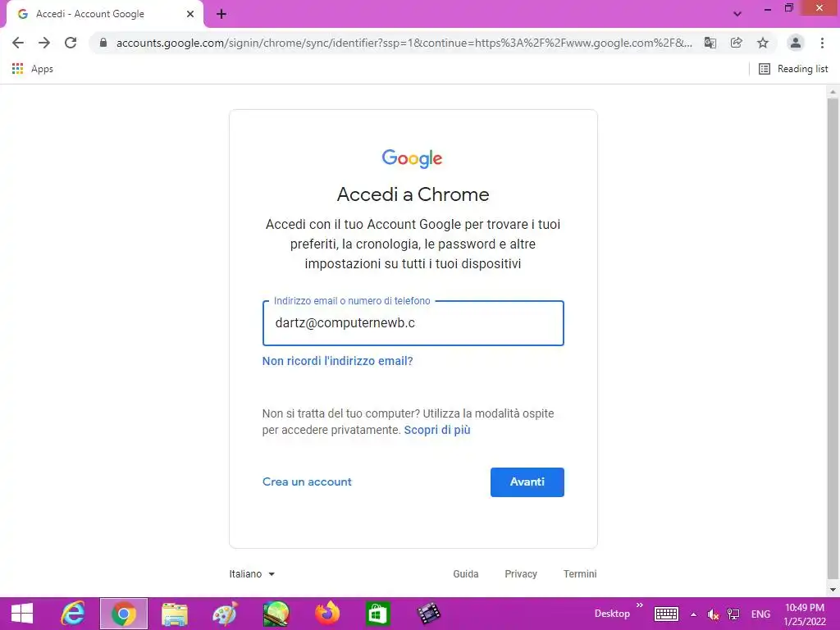Image resolution: width=840 pixels, height=630 pixels.
Task: Focus the email or phone input field
Action: (413, 323)
